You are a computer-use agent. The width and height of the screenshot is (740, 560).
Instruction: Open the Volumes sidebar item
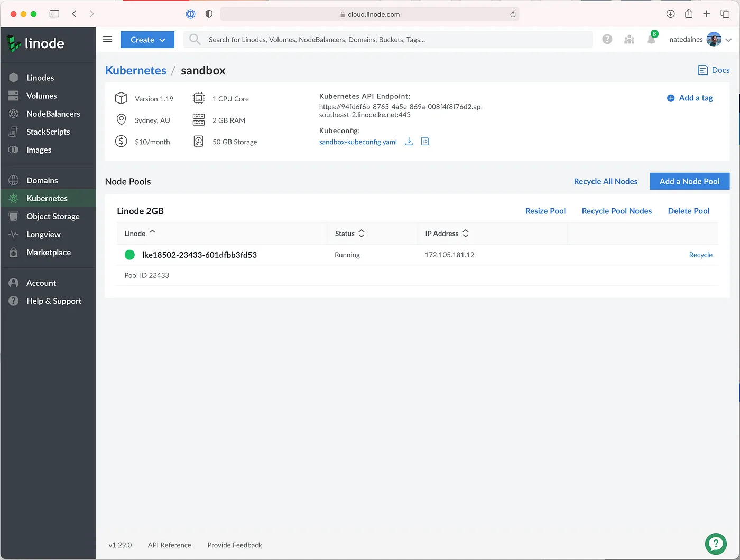pos(41,96)
